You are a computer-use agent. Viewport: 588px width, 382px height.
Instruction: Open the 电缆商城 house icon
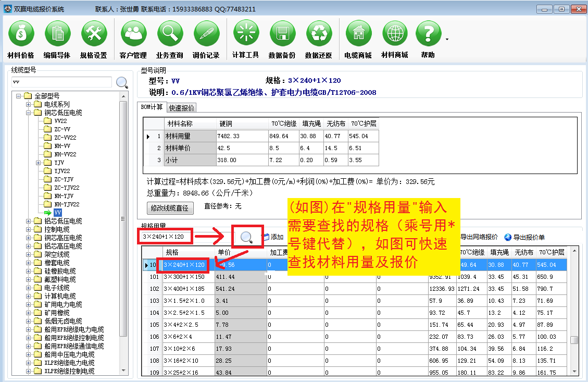click(358, 34)
